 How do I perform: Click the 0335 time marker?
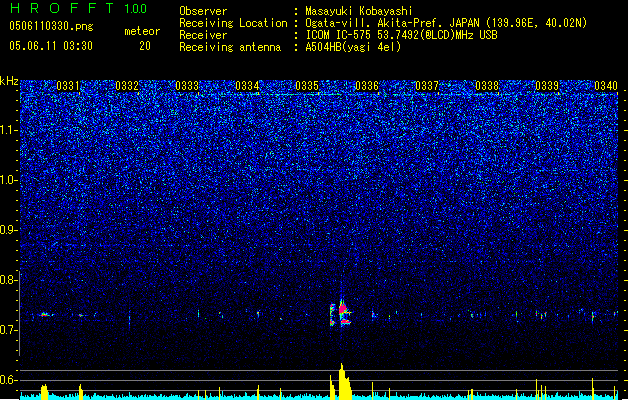coord(307,86)
